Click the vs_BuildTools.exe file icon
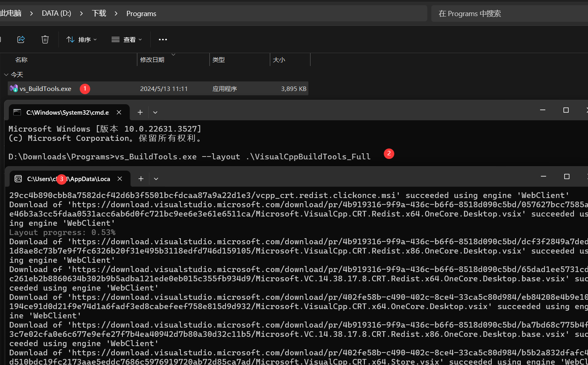The image size is (588, 365). [x=14, y=89]
